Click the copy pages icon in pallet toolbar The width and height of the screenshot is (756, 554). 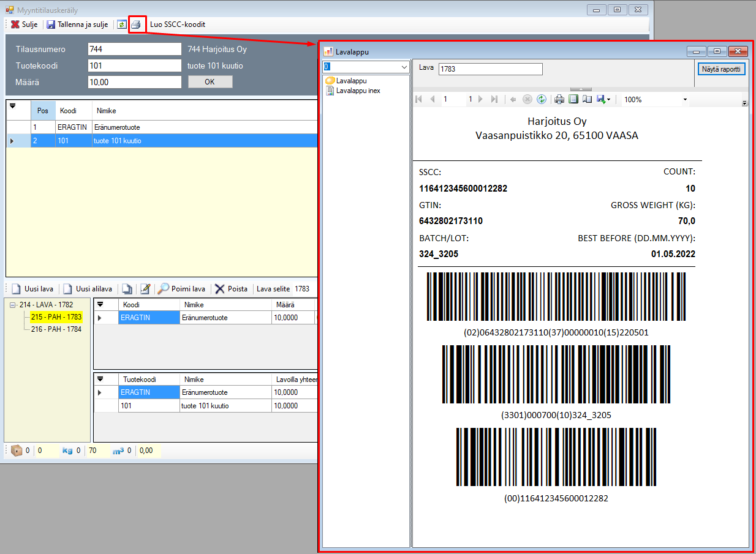coord(127,289)
